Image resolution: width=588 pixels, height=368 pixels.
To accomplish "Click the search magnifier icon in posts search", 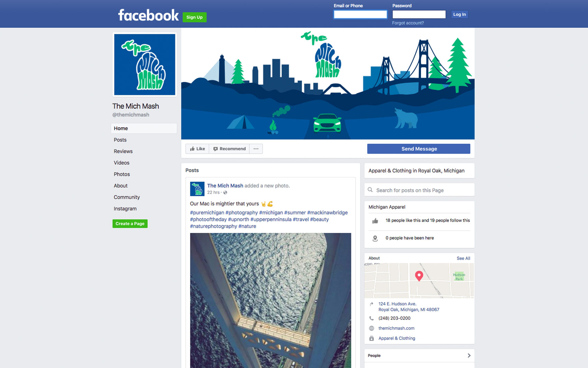I will [370, 190].
